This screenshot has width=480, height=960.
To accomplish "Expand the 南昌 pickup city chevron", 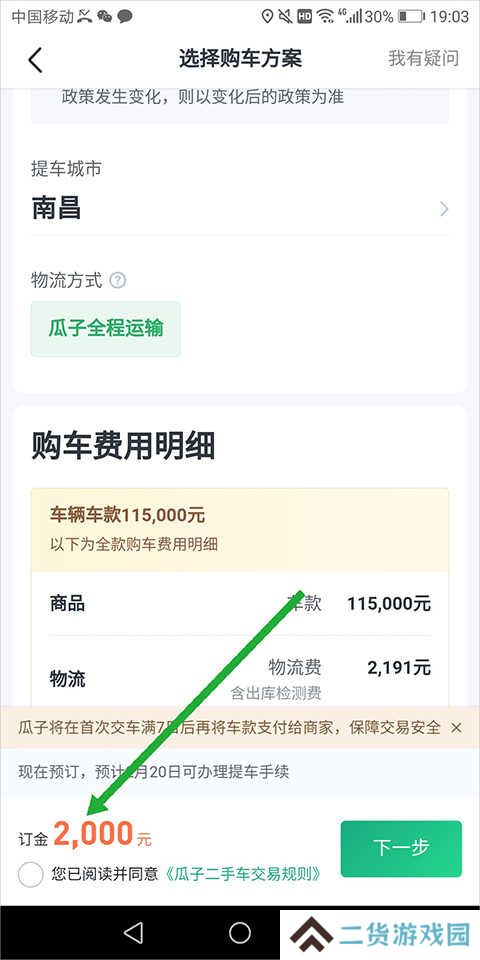I will pyautogui.click(x=444, y=209).
